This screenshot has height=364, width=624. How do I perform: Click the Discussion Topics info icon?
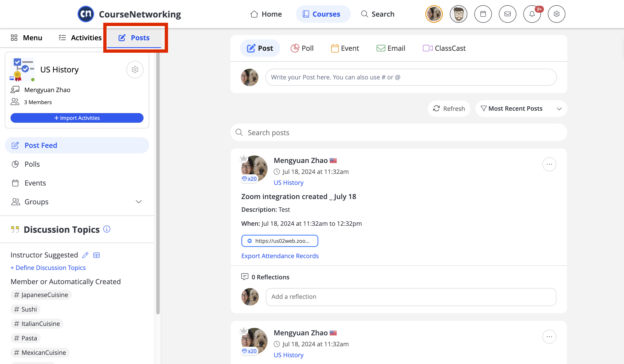[107, 229]
